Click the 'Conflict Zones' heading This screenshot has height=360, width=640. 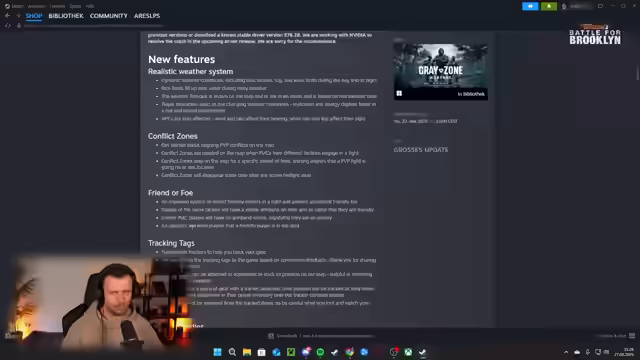point(173,136)
